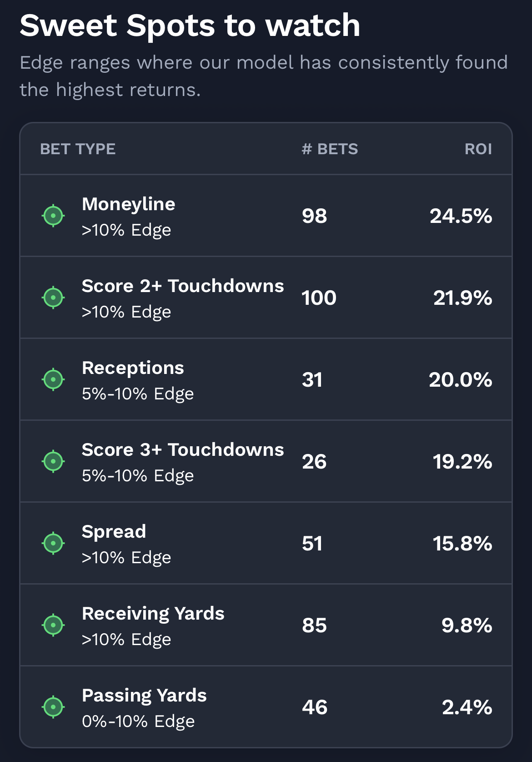Sort by the BET TYPE column header
This screenshot has height=762, width=532.
[x=78, y=149]
